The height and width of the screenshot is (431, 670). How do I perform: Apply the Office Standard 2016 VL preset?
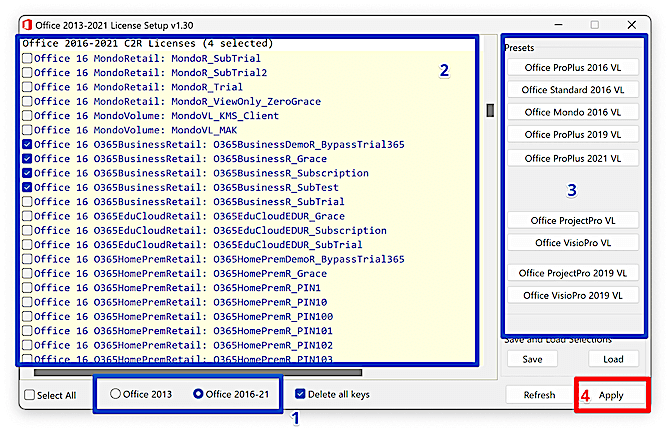[x=573, y=90]
